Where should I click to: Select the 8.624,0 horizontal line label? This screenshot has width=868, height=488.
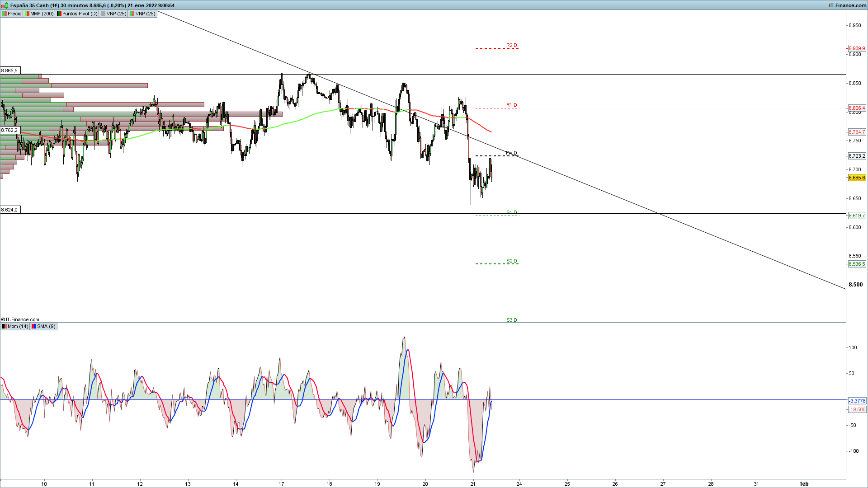pyautogui.click(x=10, y=210)
